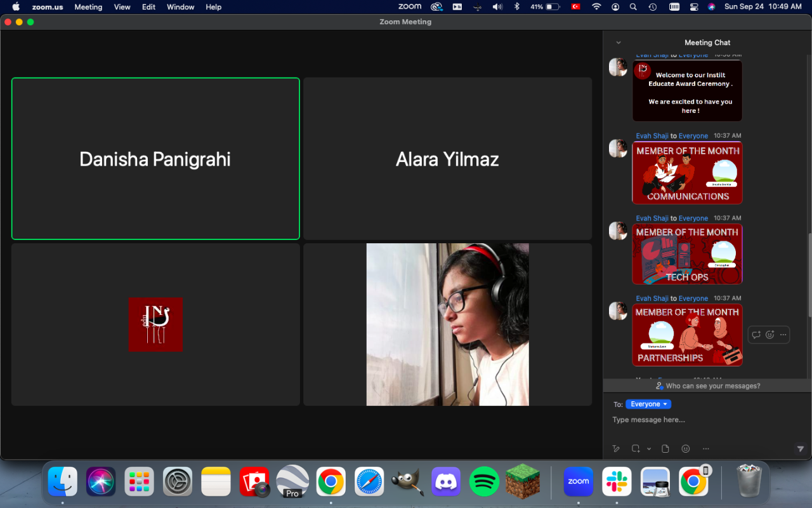Open the View menu in menu bar
This screenshot has height=508, width=812.
(x=122, y=7)
